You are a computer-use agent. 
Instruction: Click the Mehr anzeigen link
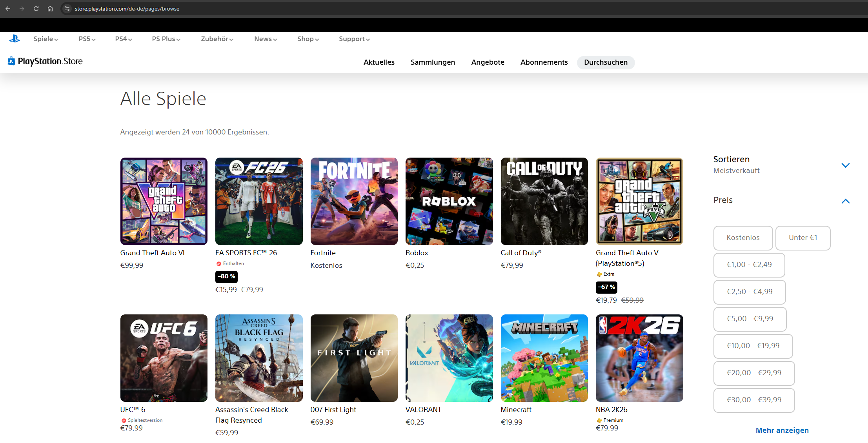pos(782,430)
